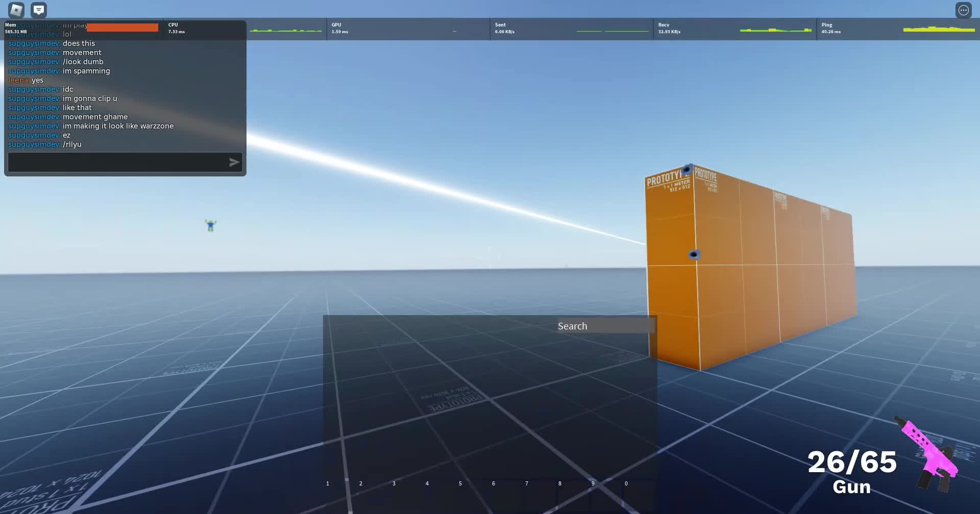Toggle the chat window icon
980x514 pixels.
39,10
